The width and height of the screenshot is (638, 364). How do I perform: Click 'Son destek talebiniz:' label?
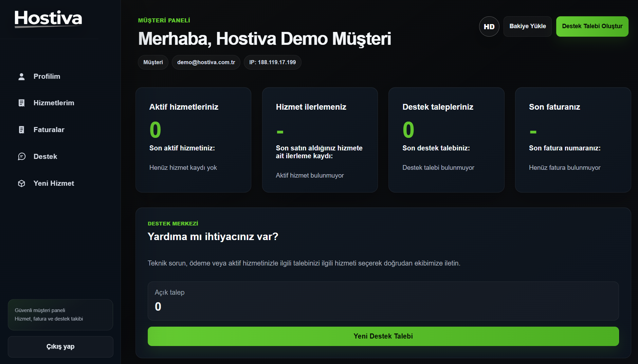[x=436, y=148]
